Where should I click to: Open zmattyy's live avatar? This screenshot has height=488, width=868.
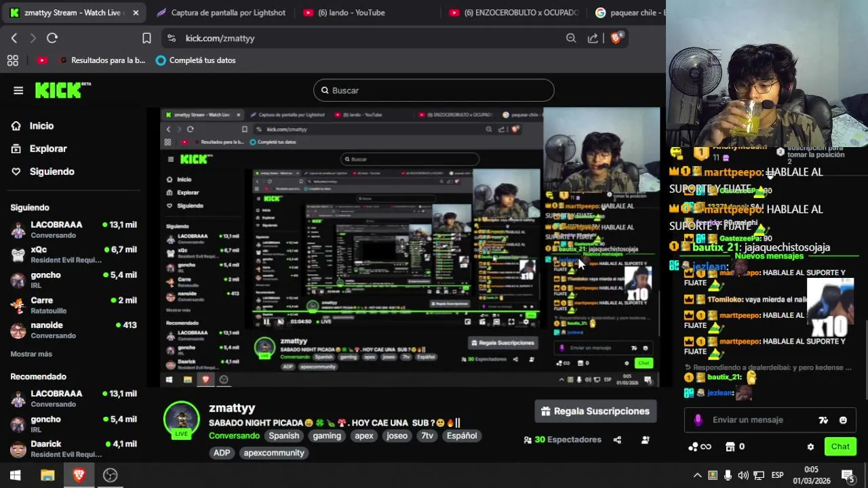pos(181,420)
